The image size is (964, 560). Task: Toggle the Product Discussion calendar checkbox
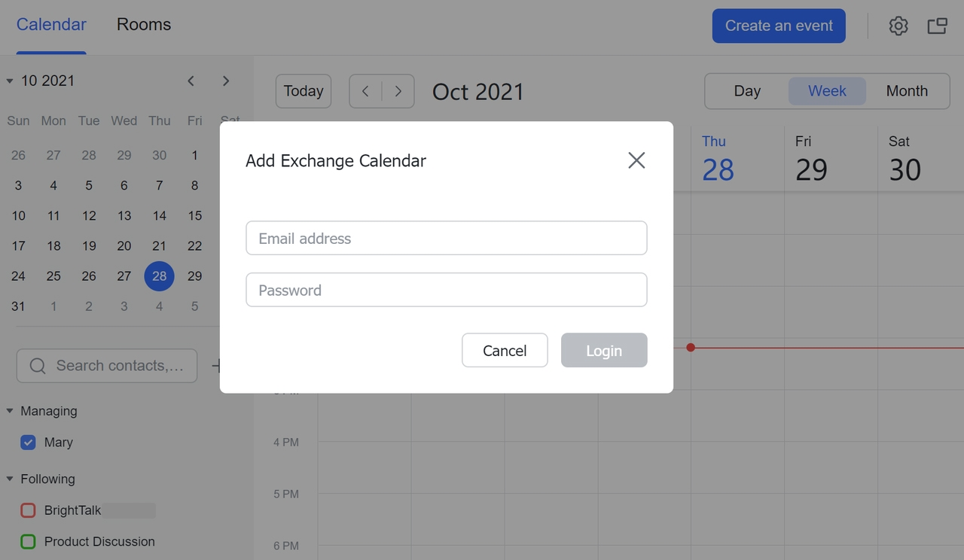[28, 541]
